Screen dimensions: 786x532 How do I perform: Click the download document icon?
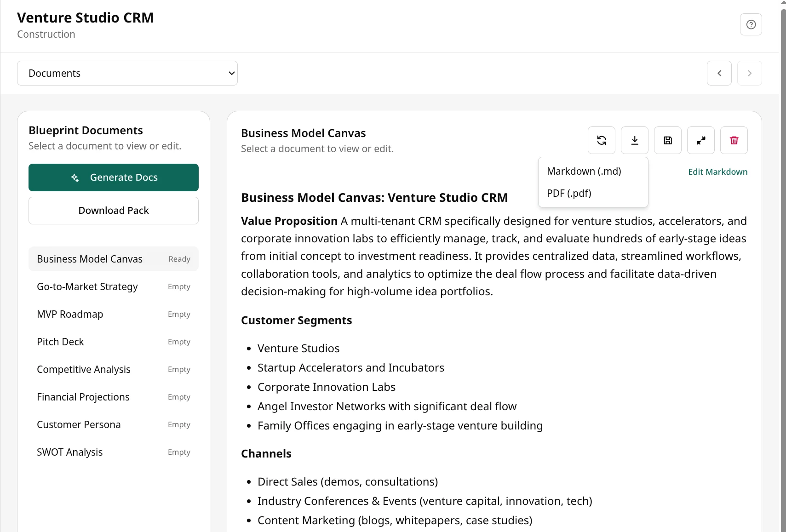[x=635, y=140]
